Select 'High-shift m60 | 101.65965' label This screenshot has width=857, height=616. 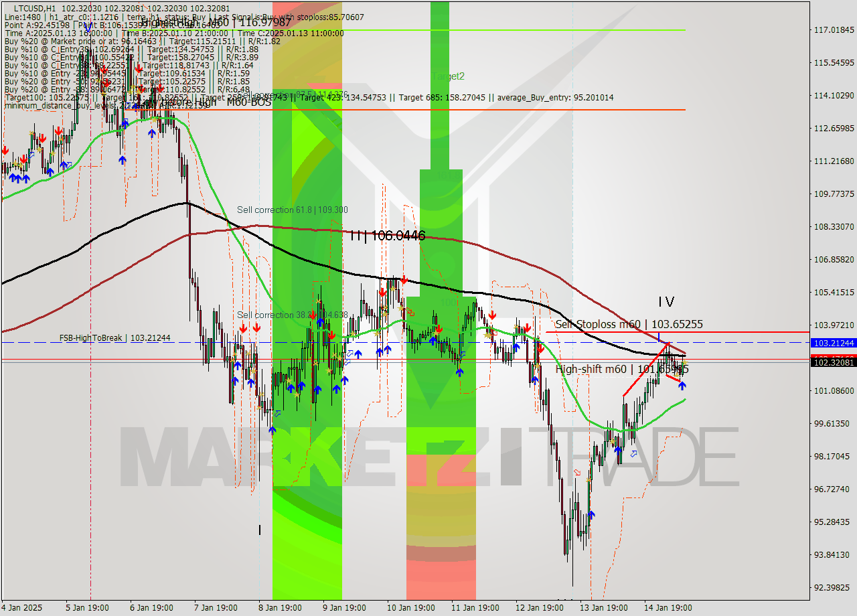tap(622, 369)
